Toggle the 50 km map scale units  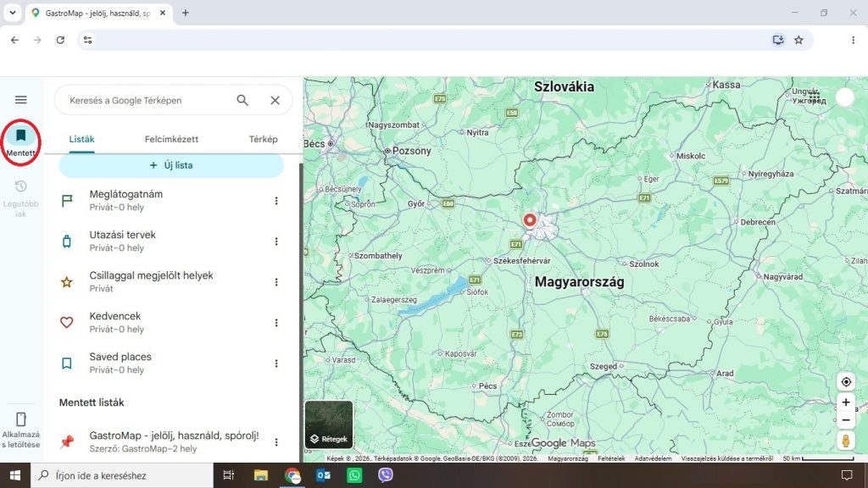[x=818, y=458]
